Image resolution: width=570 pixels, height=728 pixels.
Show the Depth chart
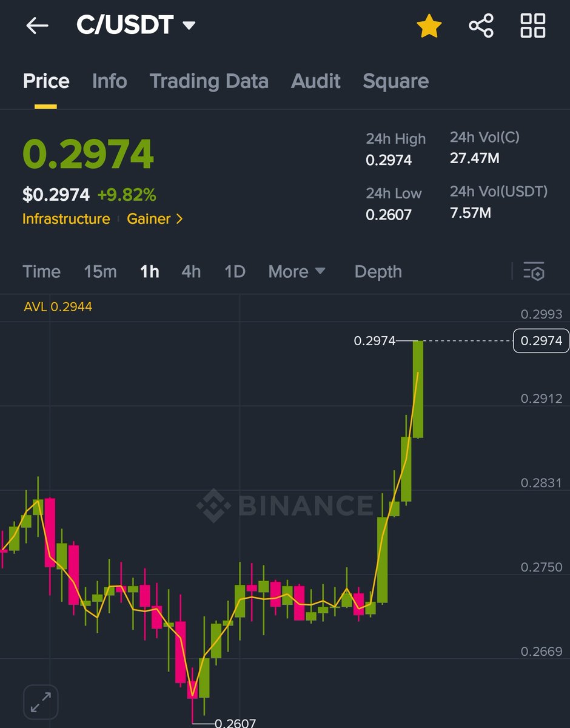(x=378, y=271)
